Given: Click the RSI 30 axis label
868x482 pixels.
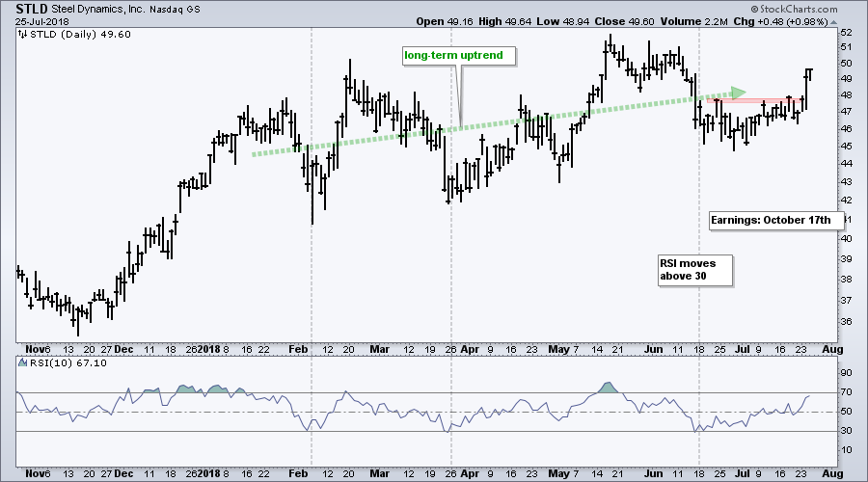Looking at the screenshot, I should click(847, 431).
